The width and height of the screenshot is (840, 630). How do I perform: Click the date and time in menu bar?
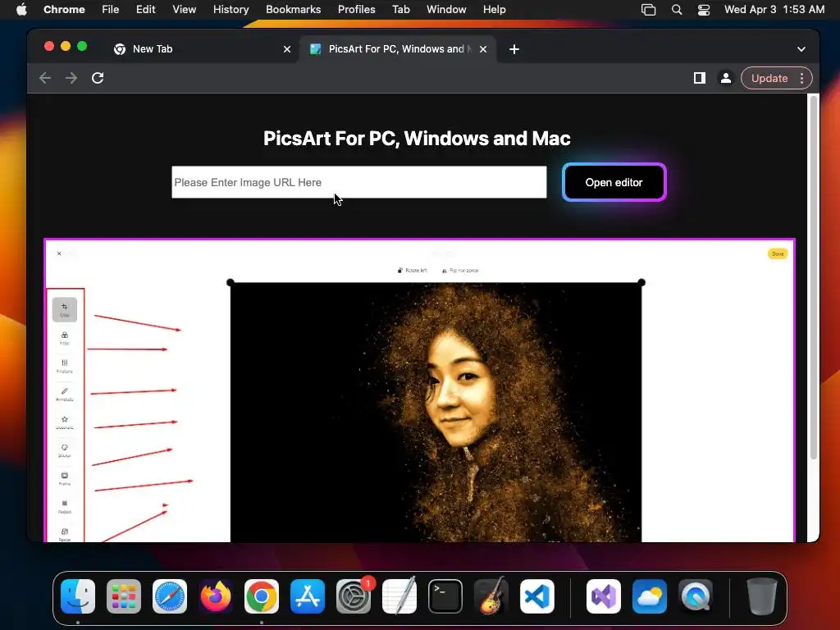pos(774,10)
